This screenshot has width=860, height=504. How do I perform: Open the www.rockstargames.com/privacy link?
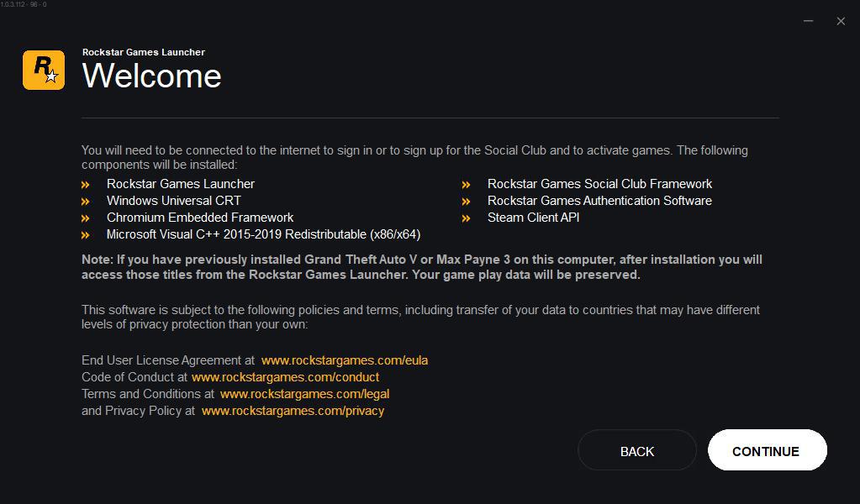pos(293,411)
